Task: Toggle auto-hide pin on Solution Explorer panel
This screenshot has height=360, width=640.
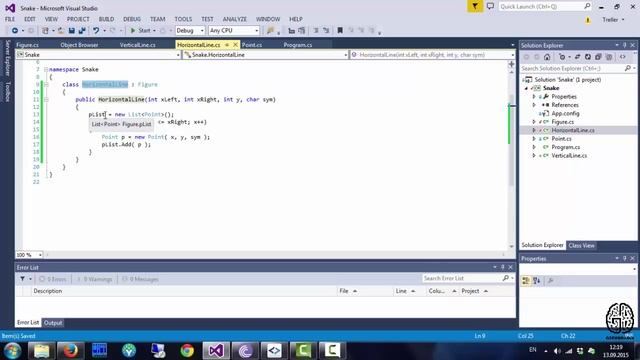Action: pos(624,45)
